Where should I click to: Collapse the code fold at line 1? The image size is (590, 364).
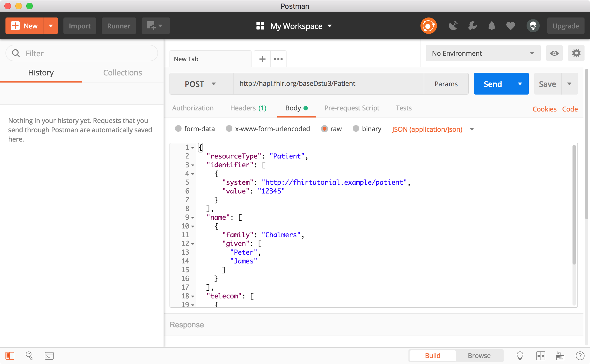pyautogui.click(x=193, y=148)
